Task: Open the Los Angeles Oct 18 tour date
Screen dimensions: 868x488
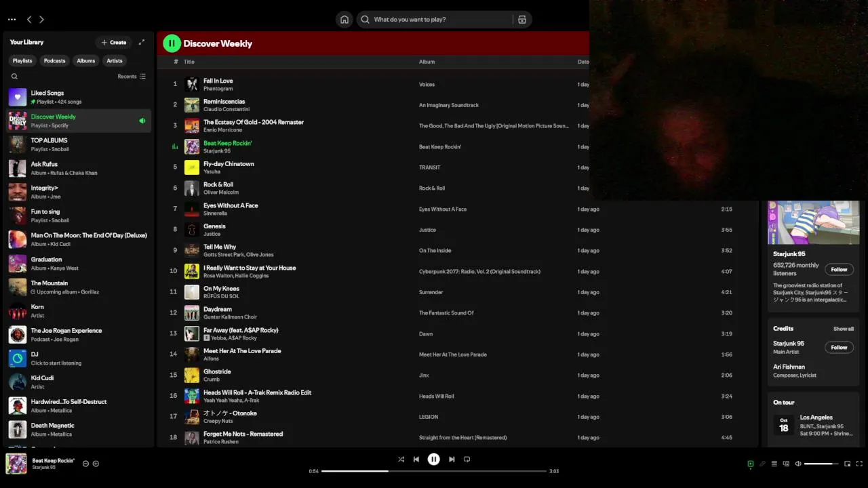Action: click(813, 425)
